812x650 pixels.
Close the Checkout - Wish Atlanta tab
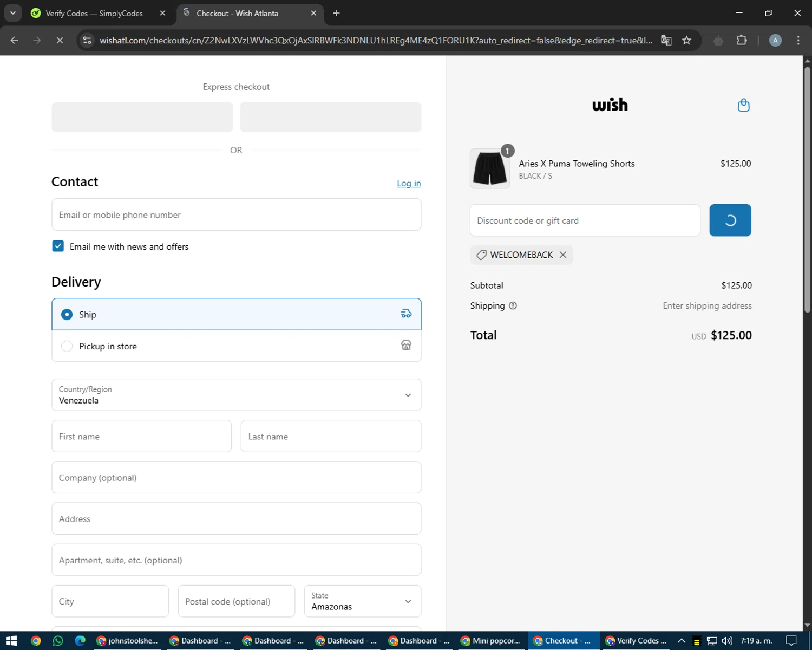tap(313, 13)
